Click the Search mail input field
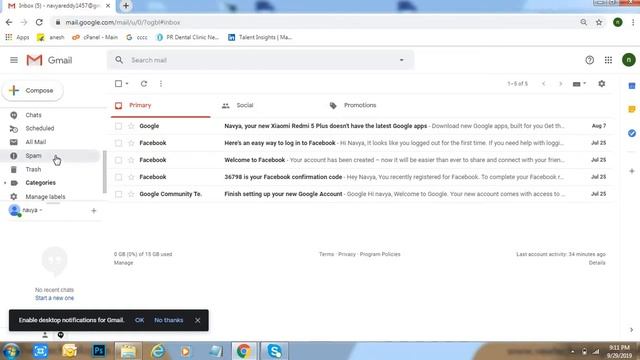This screenshot has width=640, height=360. click(261, 60)
